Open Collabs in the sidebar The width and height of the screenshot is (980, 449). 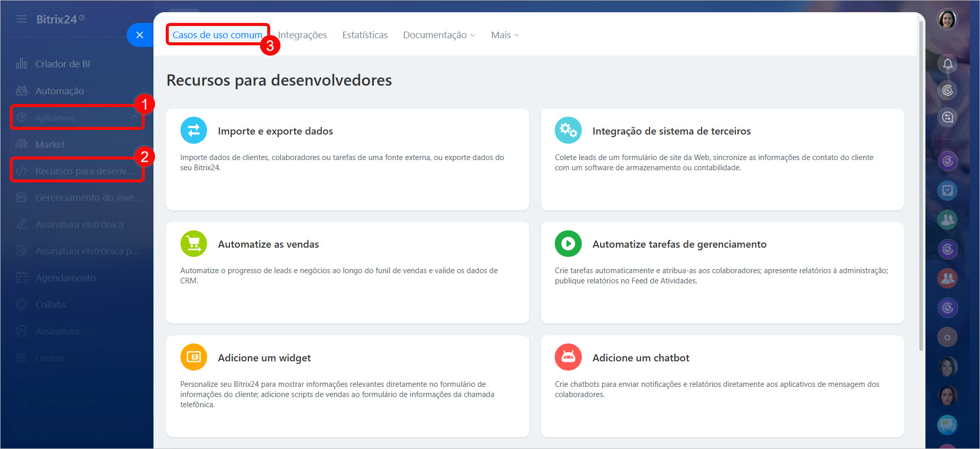[x=50, y=304]
